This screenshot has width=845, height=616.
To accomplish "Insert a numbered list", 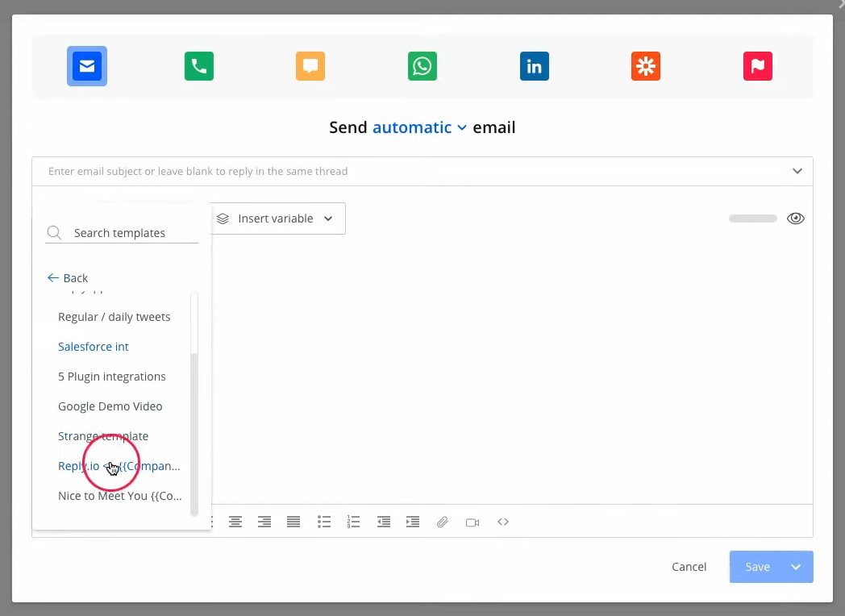I will 353,522.
